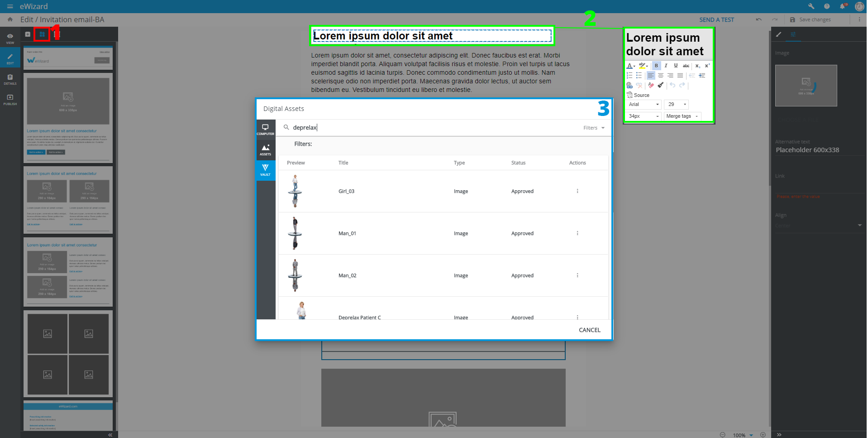Viewport: 868px width, 438px height.
Task: Select the Man_01 image thumbnail
Action: (x=295, y=233)
